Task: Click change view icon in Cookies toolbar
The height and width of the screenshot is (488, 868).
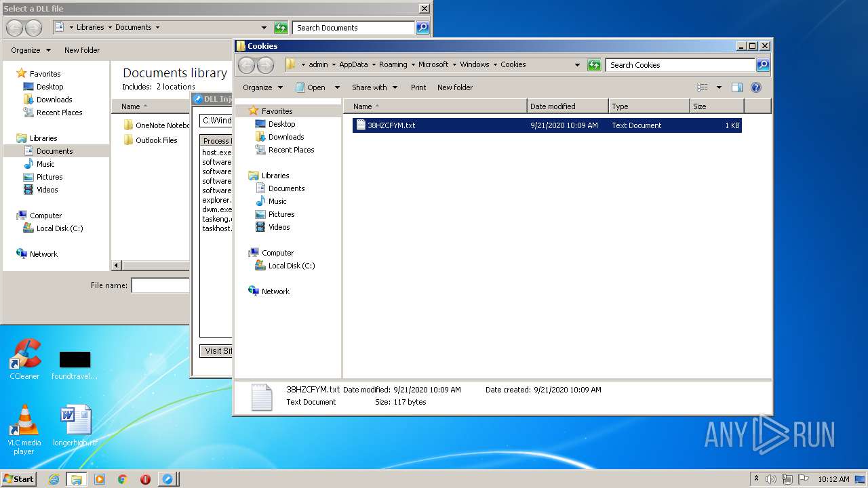Action: pos(703,87)
